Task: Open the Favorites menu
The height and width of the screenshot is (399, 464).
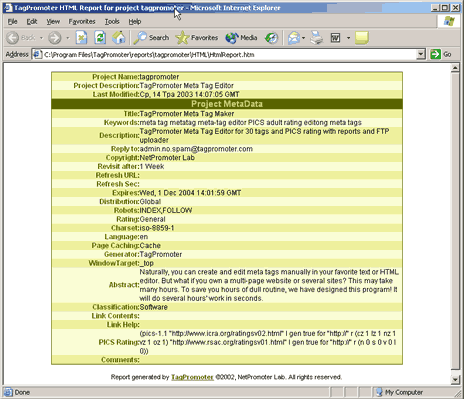Action: pyautogui.click(x=82, y=21)
